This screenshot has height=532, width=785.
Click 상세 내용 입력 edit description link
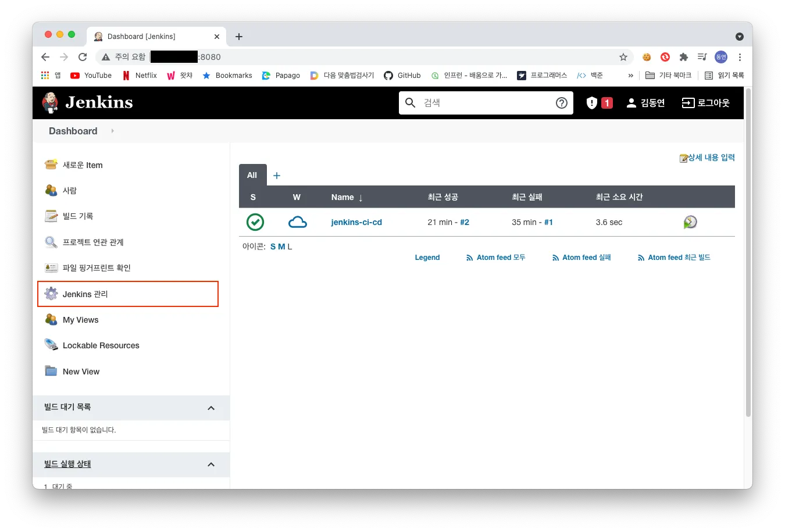(x=708, y=158)
